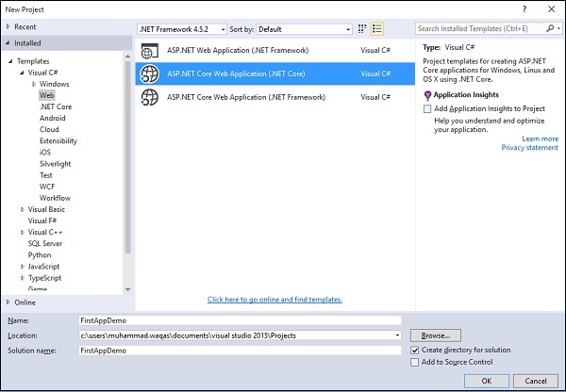Expand the Recent section
Image resolution: width=566 pixels, height=392 pixels.
8,26
